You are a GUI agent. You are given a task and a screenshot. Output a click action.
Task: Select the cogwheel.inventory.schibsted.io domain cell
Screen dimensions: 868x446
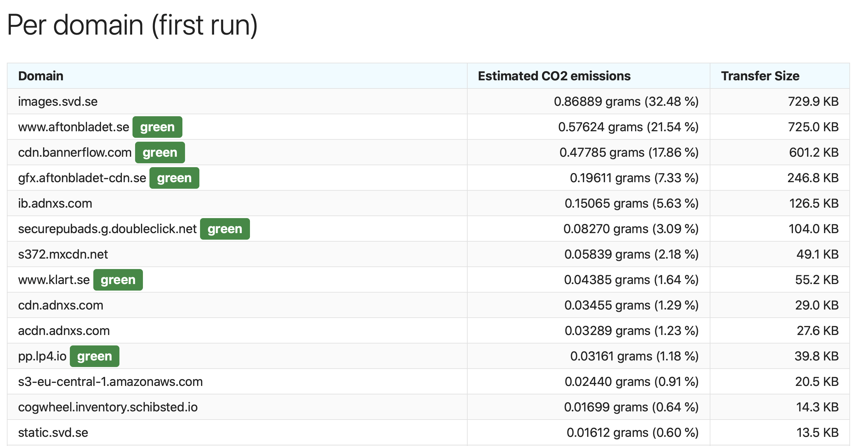coord(237,407)
